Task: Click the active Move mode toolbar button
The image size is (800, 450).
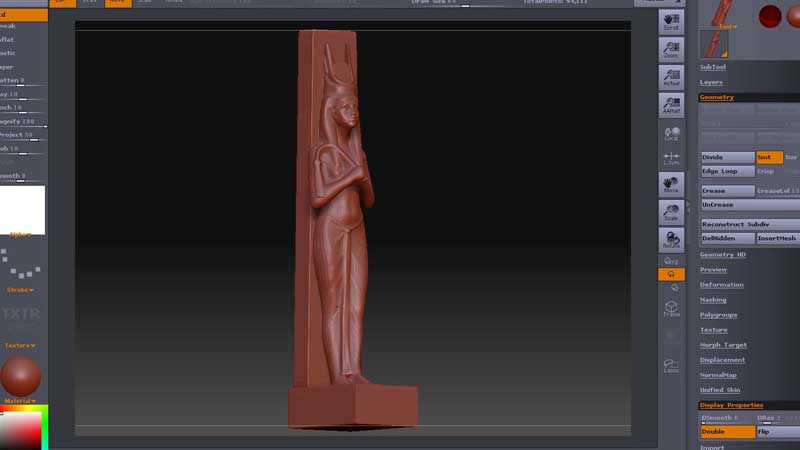Action: tap(118, 3)
